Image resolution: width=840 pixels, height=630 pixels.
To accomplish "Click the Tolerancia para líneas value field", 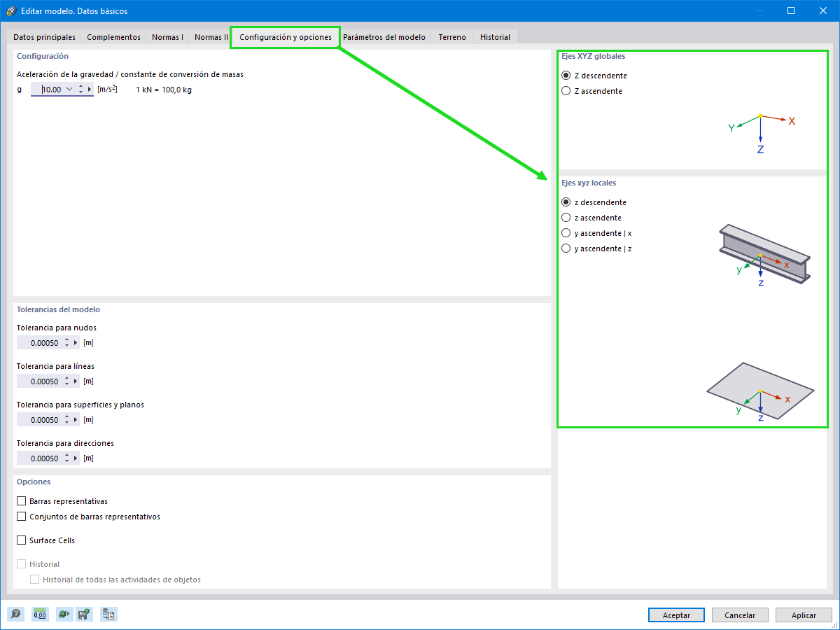I will [40, 381].
